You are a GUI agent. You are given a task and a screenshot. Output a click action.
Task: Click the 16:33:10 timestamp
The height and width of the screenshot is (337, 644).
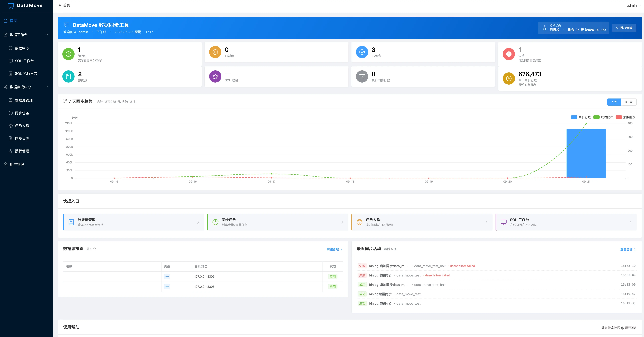[628, 266]
